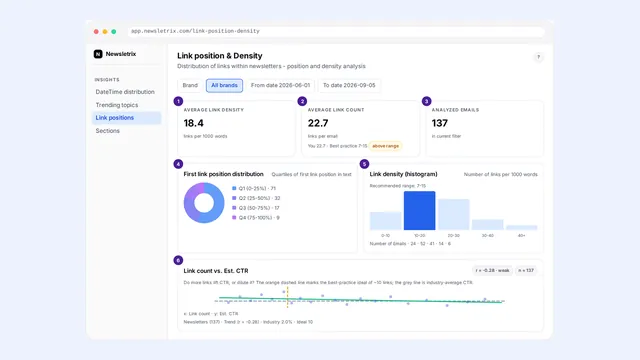Click the orange dashed ideal marker line
The height and width of the screenshot is (360, 640).
click(287, 297)
